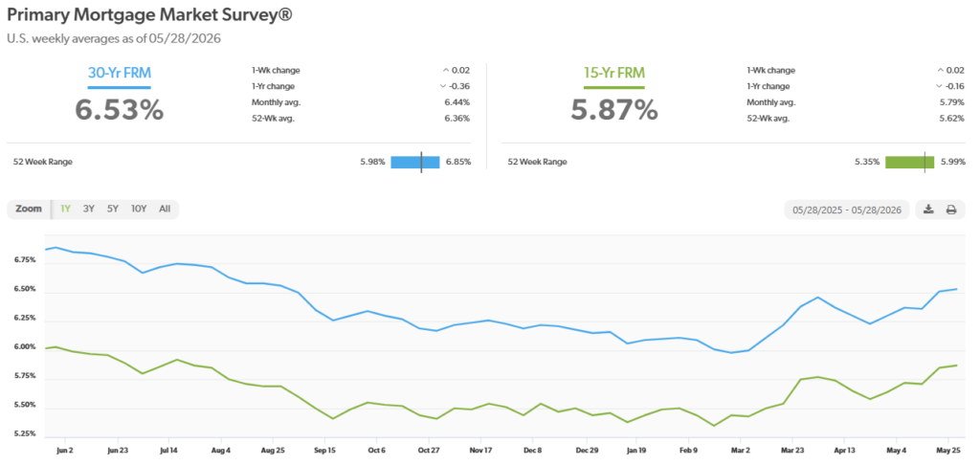Select the 3Y zoom range
The image size is (980, 465).
click(x=89, y=210)
